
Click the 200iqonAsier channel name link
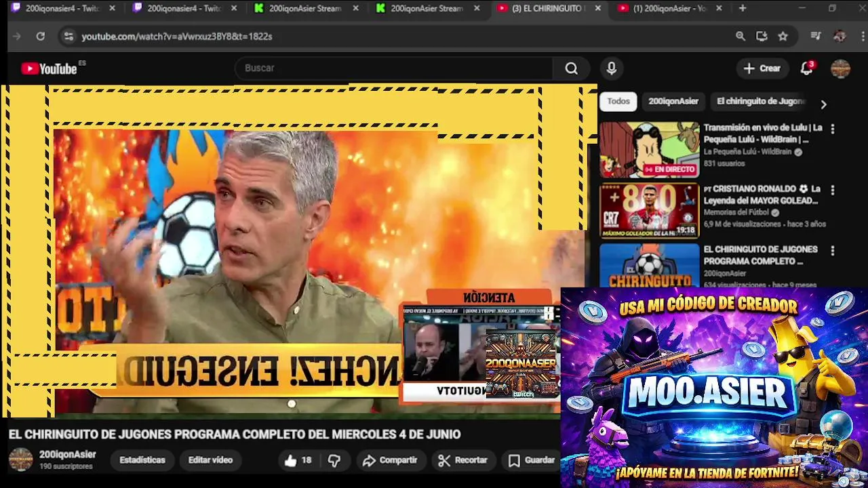68,455
